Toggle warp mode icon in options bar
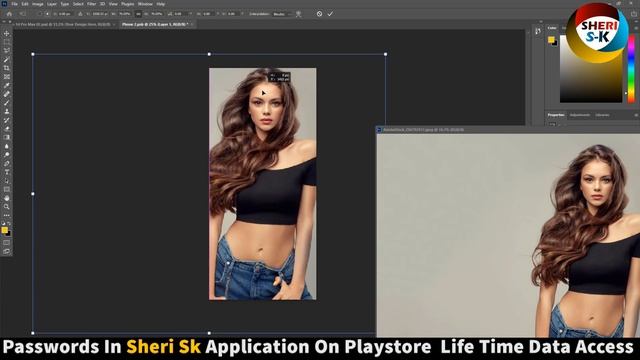640x360 pixels. click(x=298, y=14)
